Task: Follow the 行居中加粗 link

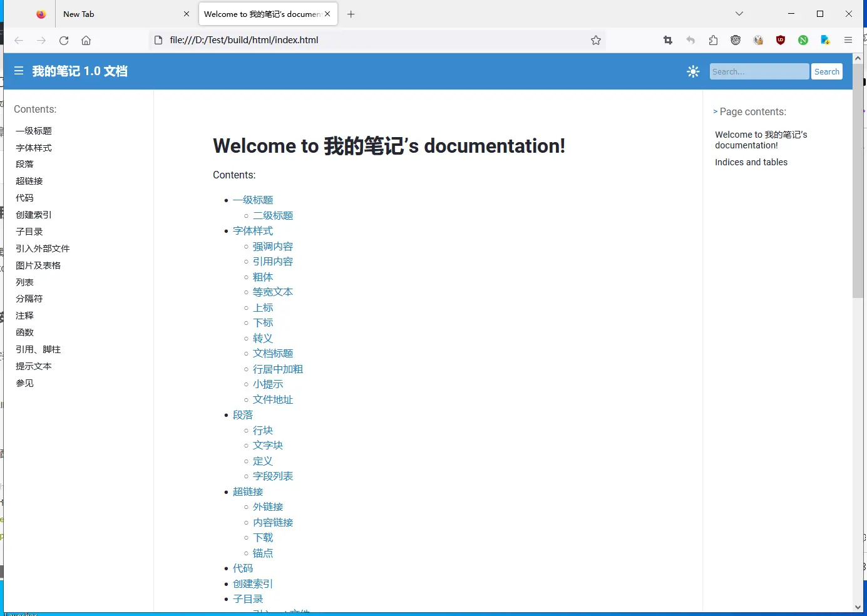Action: (x=278, y=369)
